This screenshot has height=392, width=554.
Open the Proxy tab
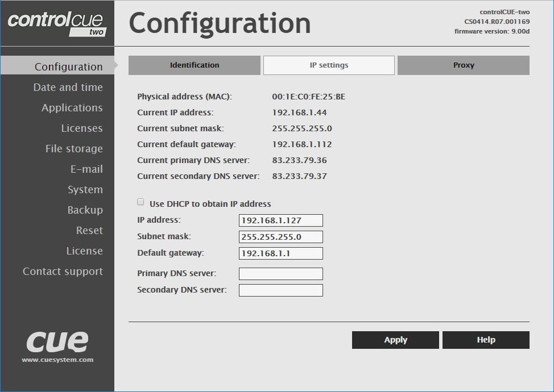point(464,65)
